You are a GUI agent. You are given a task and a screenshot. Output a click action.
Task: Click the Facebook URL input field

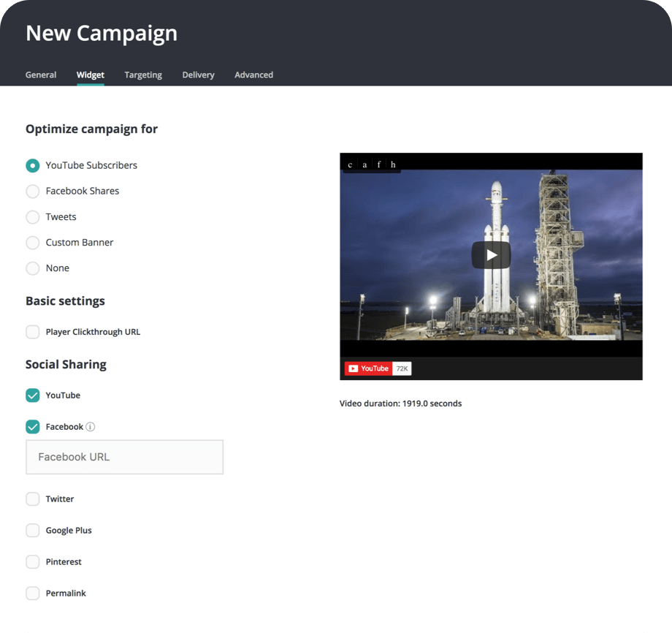tap(124, 457)
